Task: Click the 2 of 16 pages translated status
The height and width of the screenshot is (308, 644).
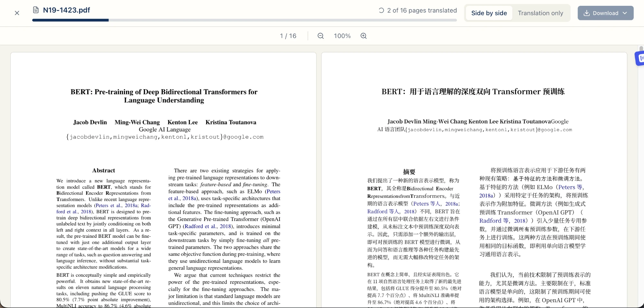Action: coord(422,10)
